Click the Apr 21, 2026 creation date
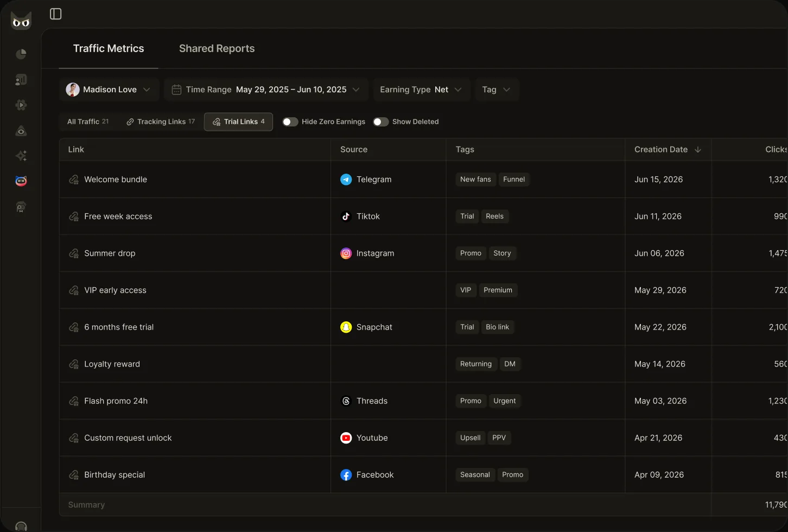The width and height of the screenshot is (788, 532). 658,438
